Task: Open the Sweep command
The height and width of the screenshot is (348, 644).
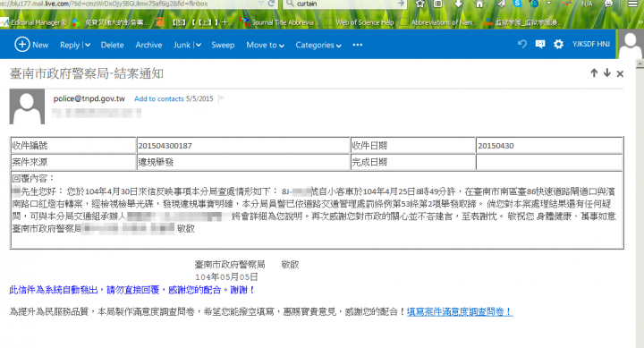Action: click(x=223, y=45)
